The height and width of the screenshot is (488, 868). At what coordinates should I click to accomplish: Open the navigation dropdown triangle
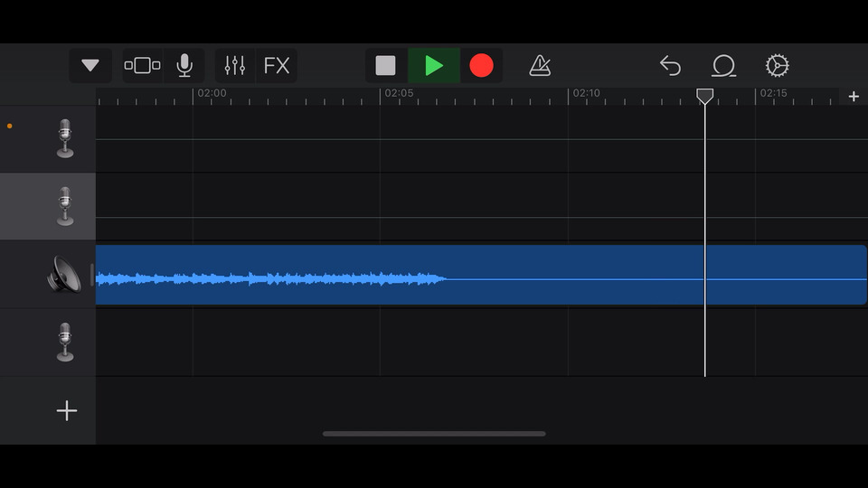90,66
